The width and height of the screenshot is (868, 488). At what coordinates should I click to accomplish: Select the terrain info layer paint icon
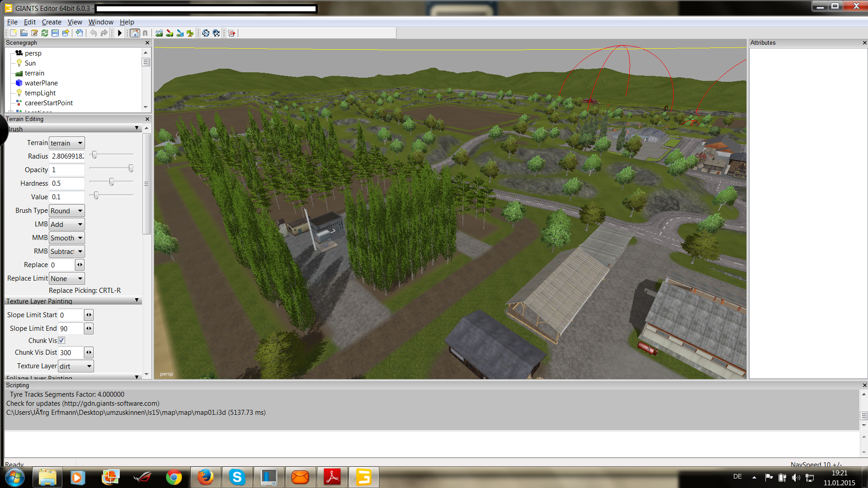[x=180, y=33]
